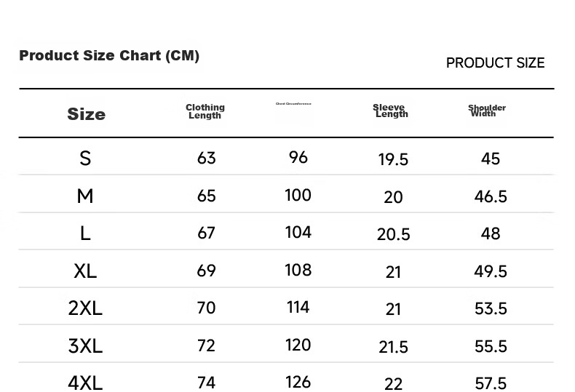The image size is (575, 392).
Task: Select the Size column header
Action: pyautogui.click(x=86, y=114)
